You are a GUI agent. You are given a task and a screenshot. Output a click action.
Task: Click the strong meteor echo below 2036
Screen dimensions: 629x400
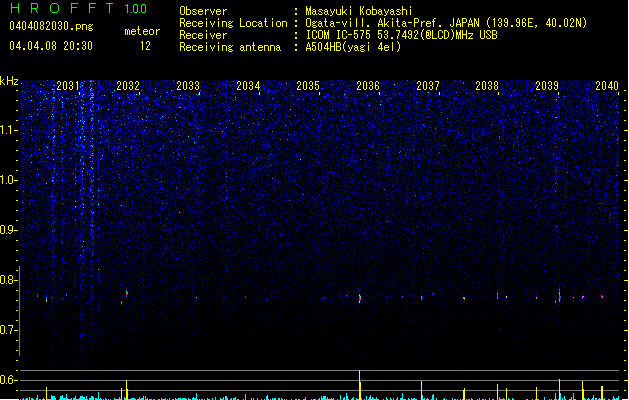pos(359,298)
